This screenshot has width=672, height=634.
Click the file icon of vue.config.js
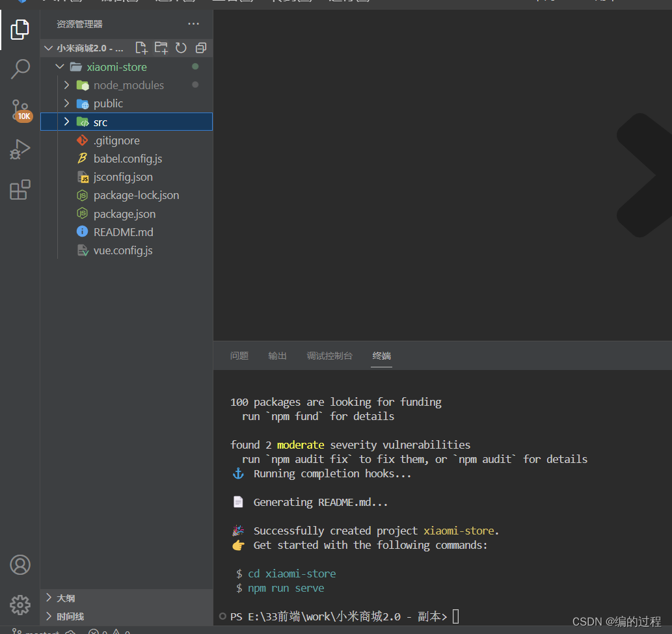[82, 250]
